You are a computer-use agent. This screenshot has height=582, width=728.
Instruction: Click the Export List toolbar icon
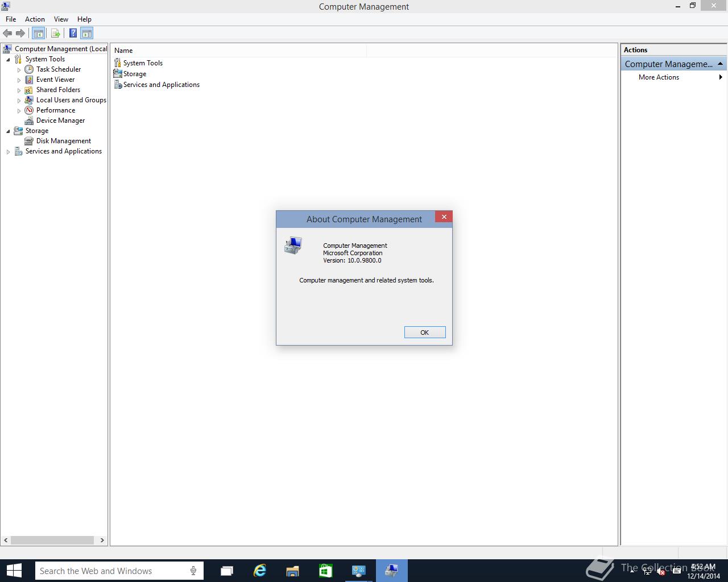coord(55,33)
